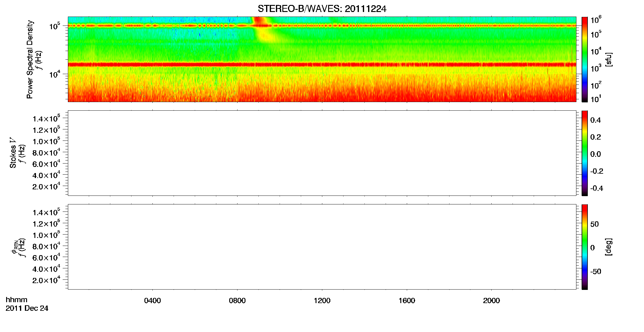Click the 0400 time axis label
This screenshot has height=332, width=644.
[152, 301]
